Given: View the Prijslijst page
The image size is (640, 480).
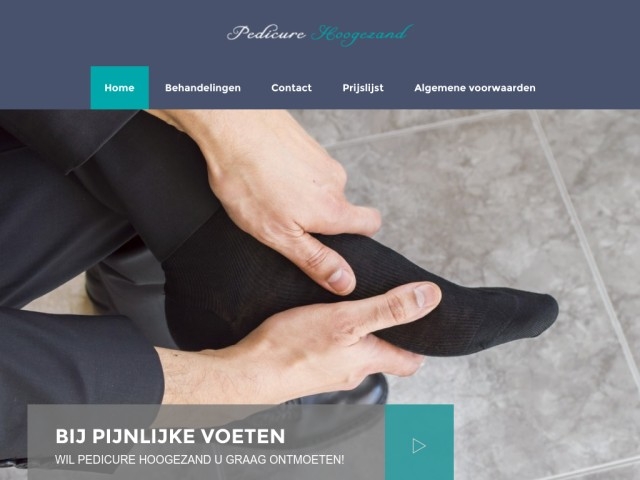Looking at the screenshot, I should [x=363, y=88].
